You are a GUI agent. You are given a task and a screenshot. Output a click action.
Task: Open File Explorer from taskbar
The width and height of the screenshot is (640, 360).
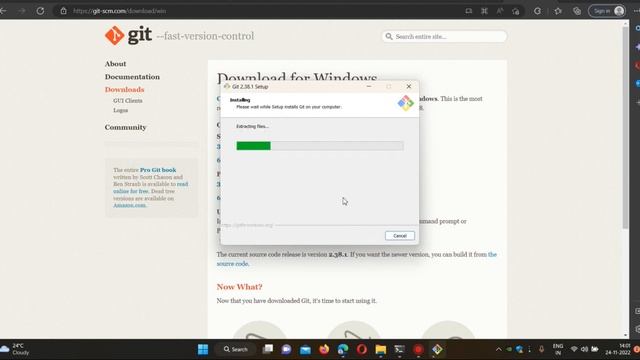[380, 349]
